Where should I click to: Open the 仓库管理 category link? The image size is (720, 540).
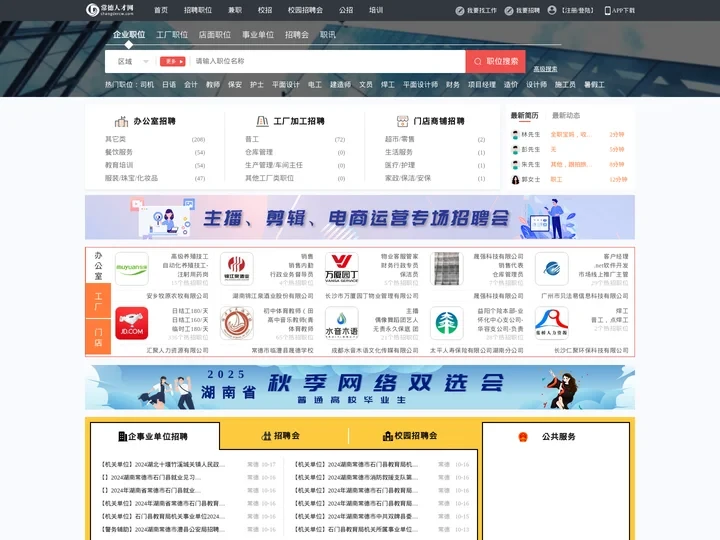pyautogui.click(x=259, y=152)
